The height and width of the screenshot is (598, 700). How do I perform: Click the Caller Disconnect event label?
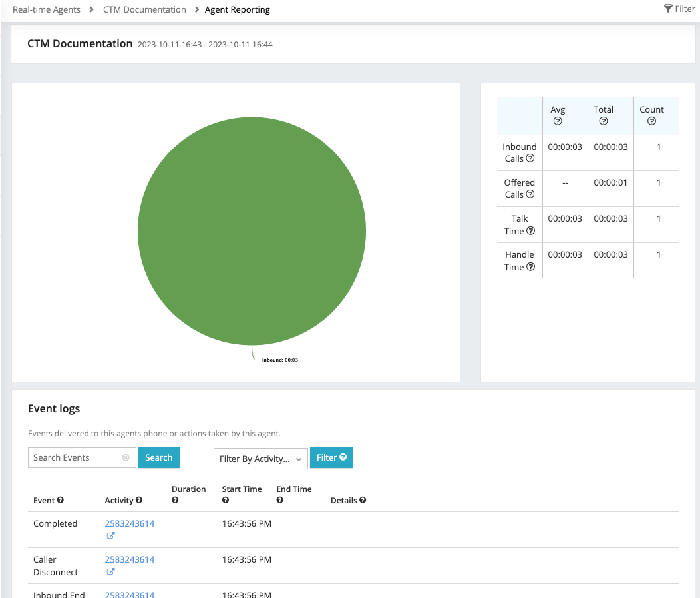tap(55, 566)
